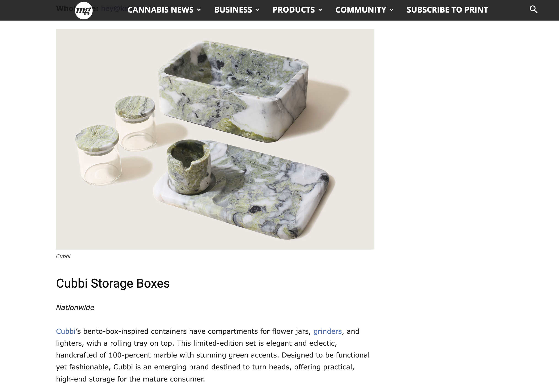Follow the grinders link
This screenshot has height=392, width=559.
tap(328, 331)
